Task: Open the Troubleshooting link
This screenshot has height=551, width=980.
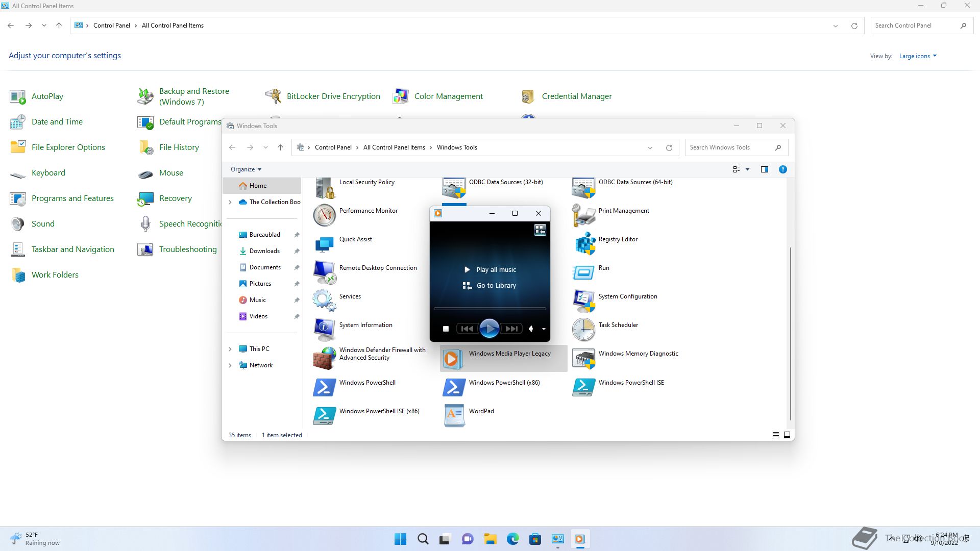Action: pos(188,249)
